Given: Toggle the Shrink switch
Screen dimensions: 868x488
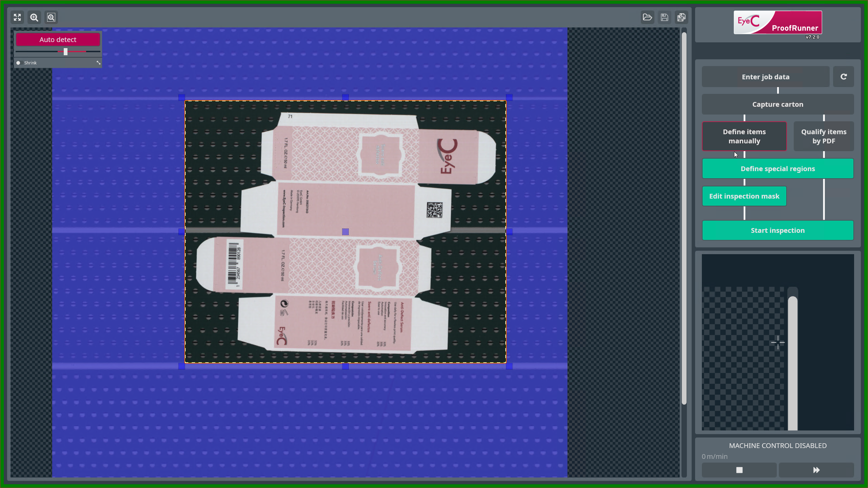Looking at the screenshot, I should (x=18, y=63).
